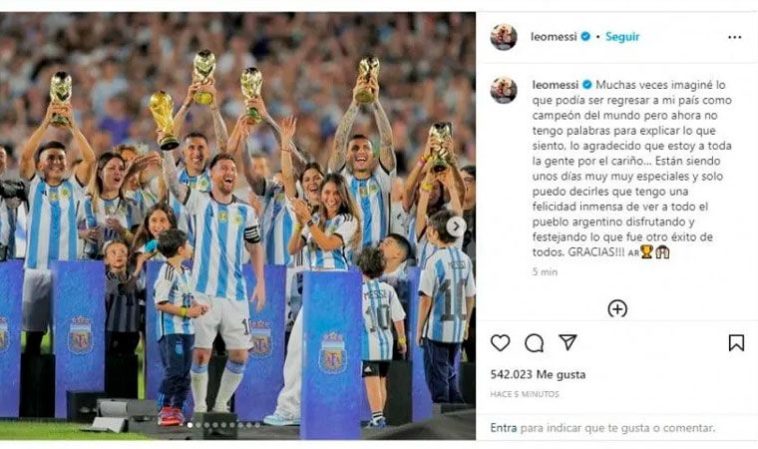Click the 5 min caption timestamp

click(545, 272)
